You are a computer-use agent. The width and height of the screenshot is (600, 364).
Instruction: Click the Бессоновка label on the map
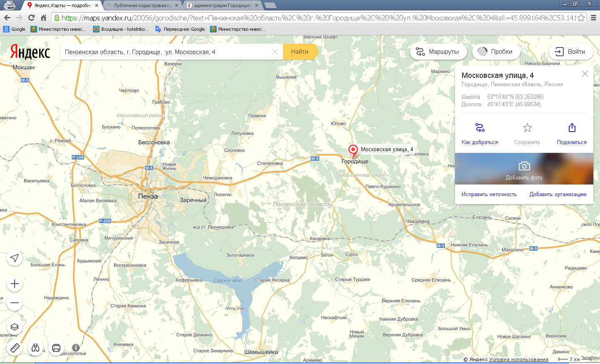click(x=154, y=142)
